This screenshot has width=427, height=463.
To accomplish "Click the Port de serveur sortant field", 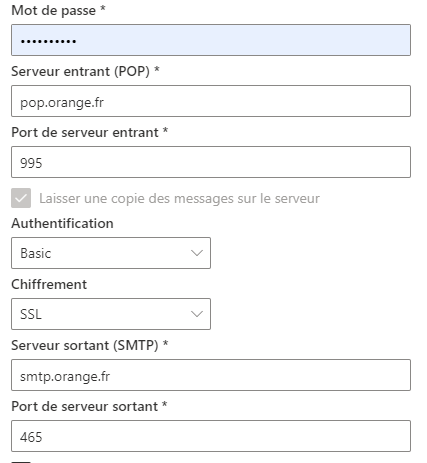I will click(x=211, y=436).
